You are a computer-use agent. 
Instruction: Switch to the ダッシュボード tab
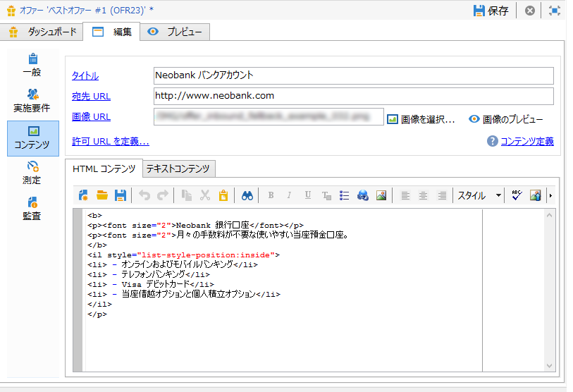[x=42, y=32]
